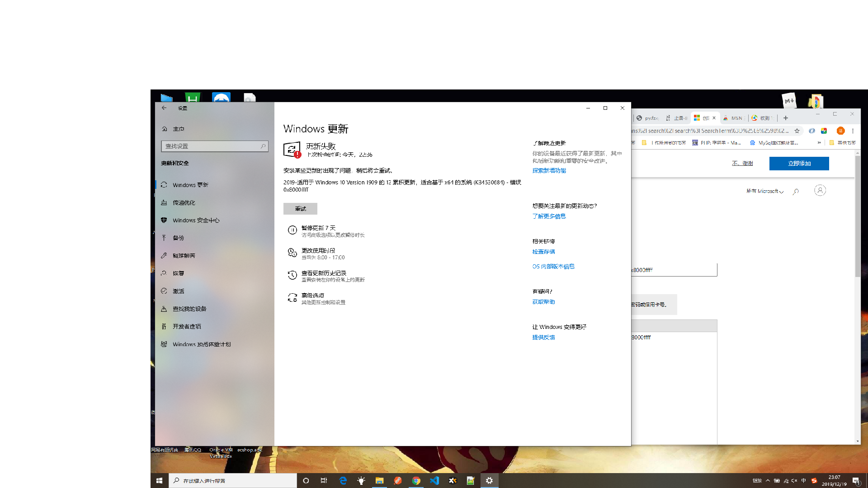Open 疑难解答 in the sidebar
Screen dimensions: 868x488
click(x=215, y=255)
